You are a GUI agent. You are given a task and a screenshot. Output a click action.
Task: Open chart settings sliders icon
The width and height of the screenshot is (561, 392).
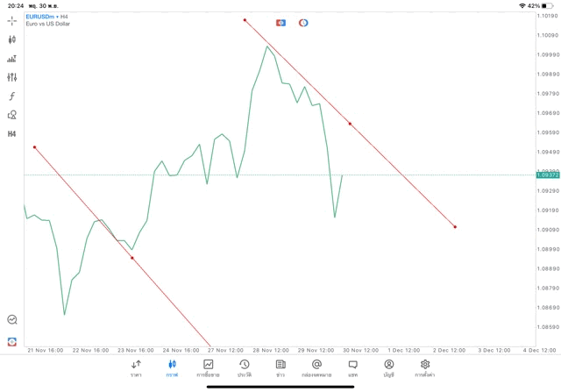pos(12,77)
